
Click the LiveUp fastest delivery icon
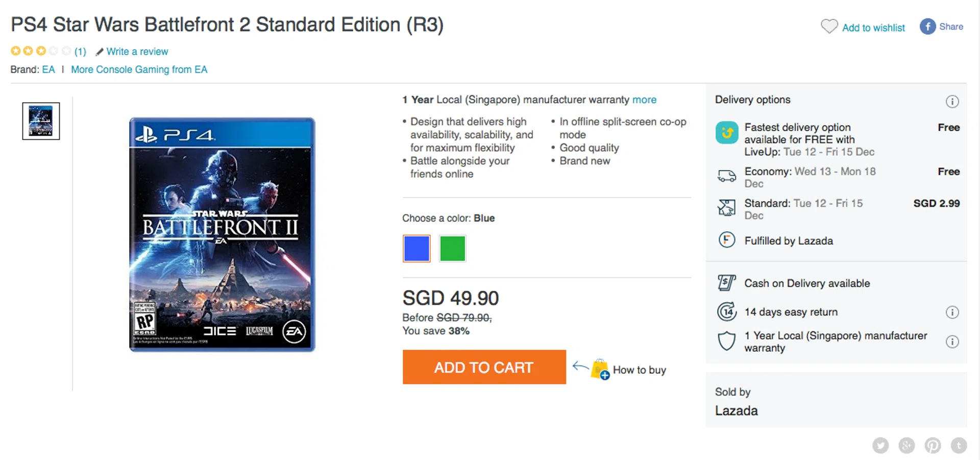[x=727, y=133]
